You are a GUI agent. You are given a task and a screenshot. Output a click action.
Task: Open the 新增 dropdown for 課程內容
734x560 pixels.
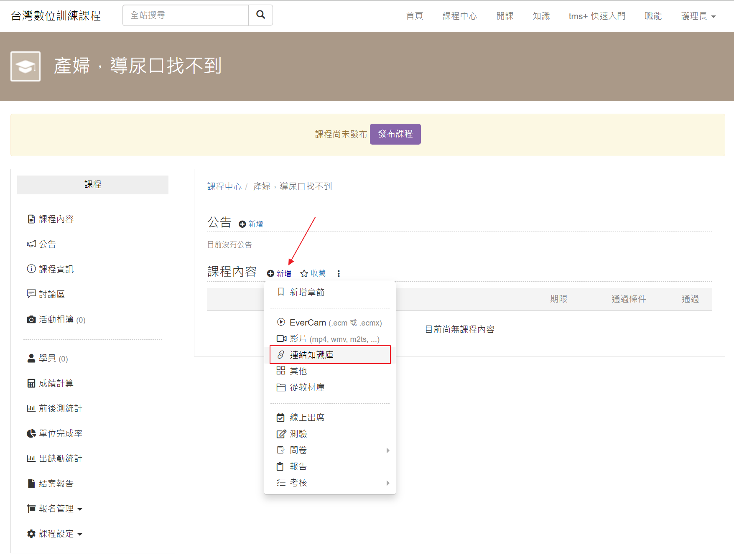[x=279, y=273]
